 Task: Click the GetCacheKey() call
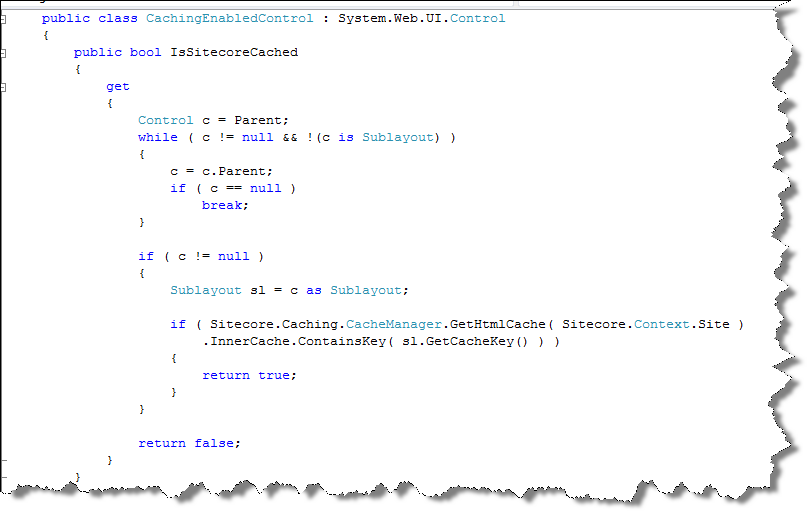click(477, 341)
